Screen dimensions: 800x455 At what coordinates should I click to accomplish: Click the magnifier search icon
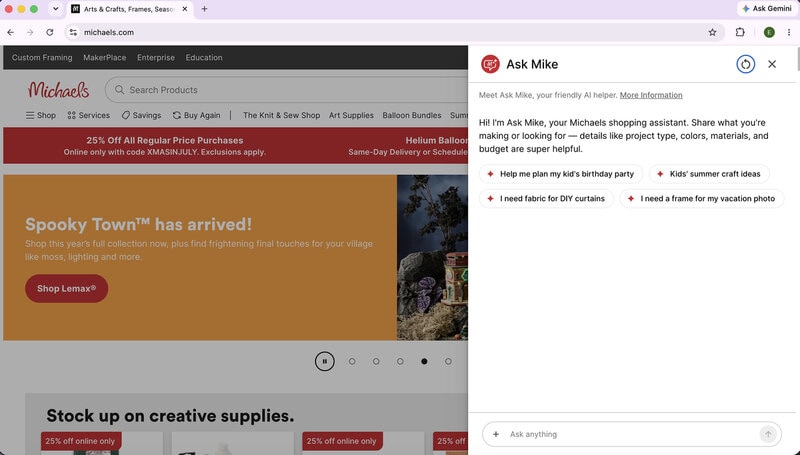click(119, 90)
